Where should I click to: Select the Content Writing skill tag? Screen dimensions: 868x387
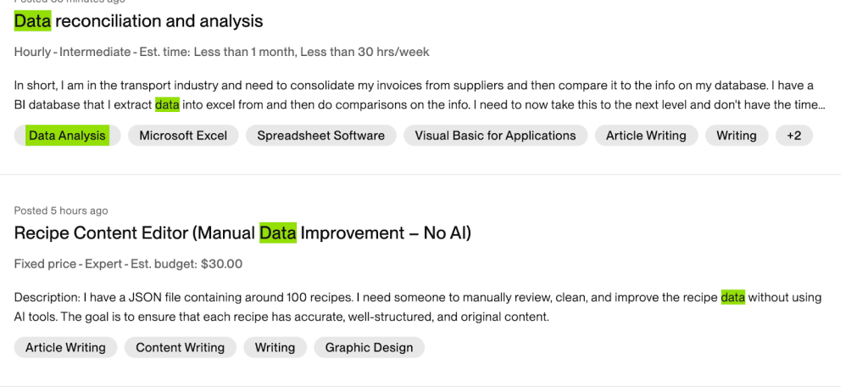180,347
